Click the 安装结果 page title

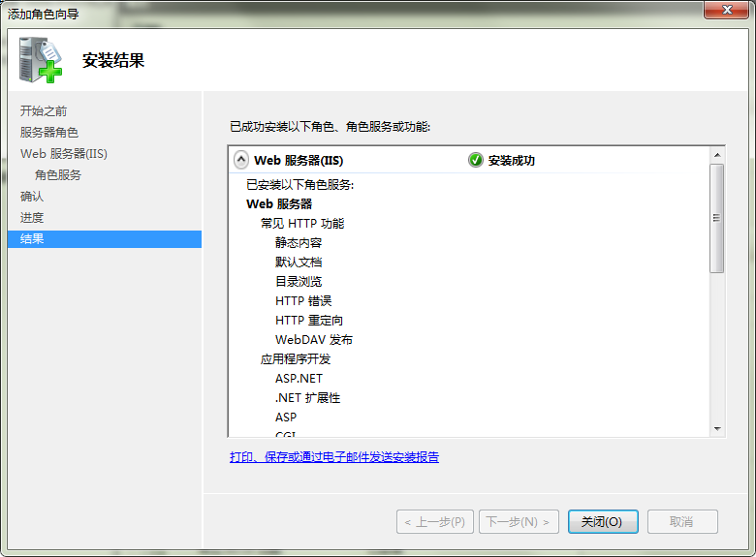pos(113,61)
